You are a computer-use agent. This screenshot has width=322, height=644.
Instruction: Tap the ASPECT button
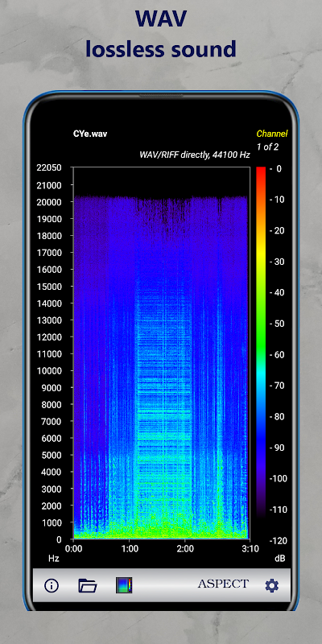coord(223,584)
